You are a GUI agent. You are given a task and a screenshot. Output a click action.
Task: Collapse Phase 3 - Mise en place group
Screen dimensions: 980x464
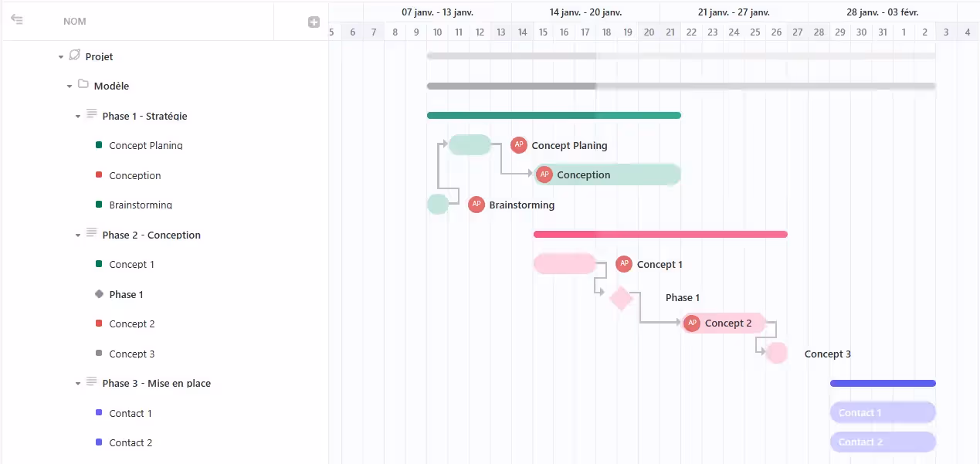coord(78,384)
